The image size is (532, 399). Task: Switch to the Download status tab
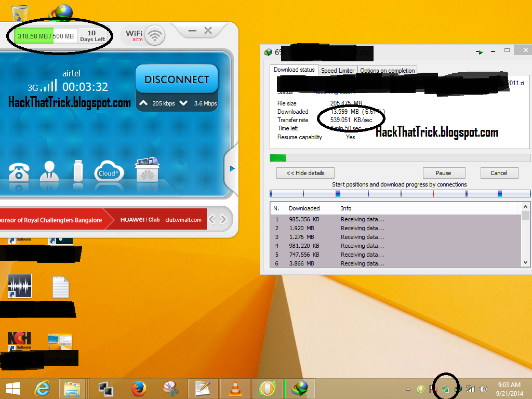pos(294,70)
